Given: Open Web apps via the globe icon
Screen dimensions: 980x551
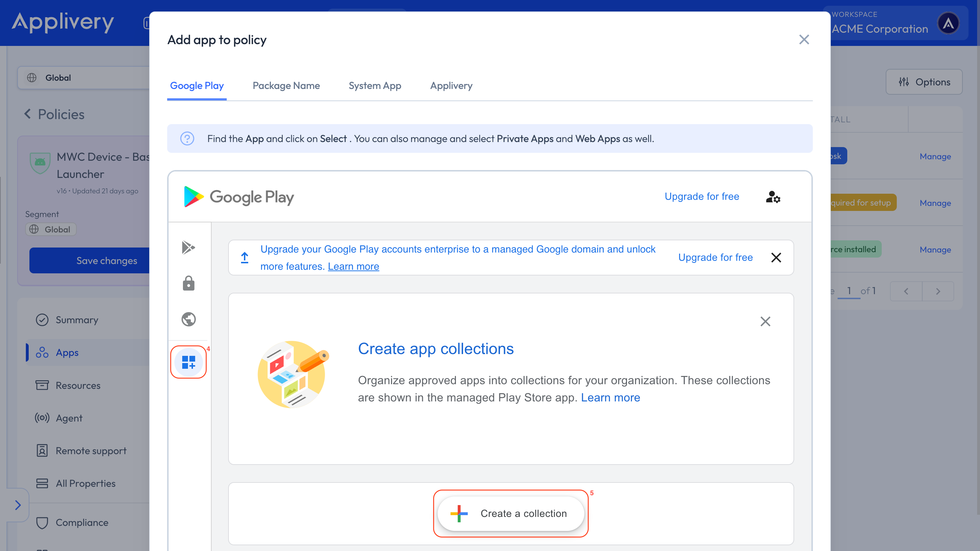Looking at the screenshot, I should [189, 319].
